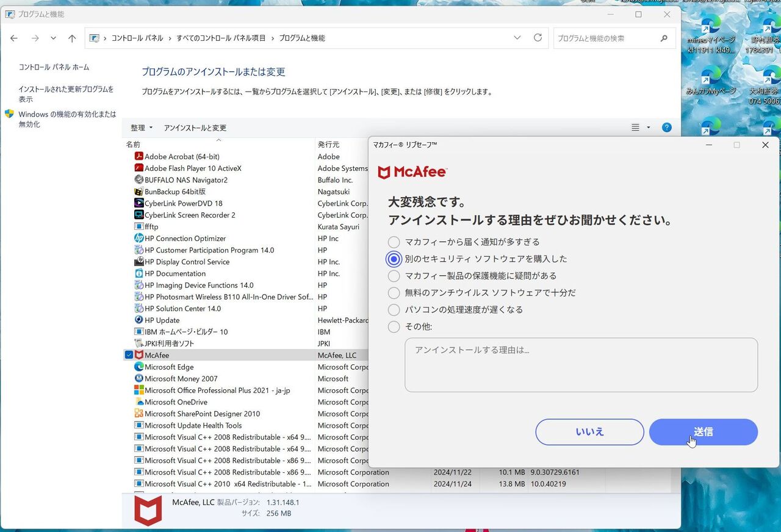Click the HP Documentation icon

coord(139,273)
